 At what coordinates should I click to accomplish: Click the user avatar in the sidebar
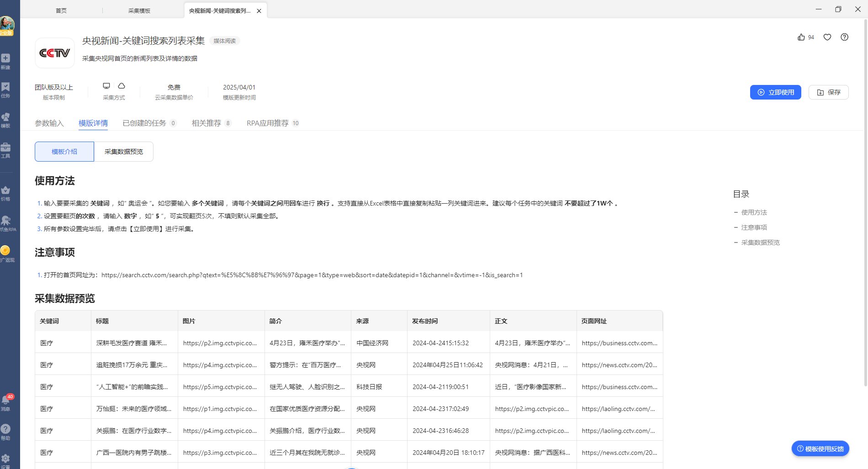coord(7,25)
